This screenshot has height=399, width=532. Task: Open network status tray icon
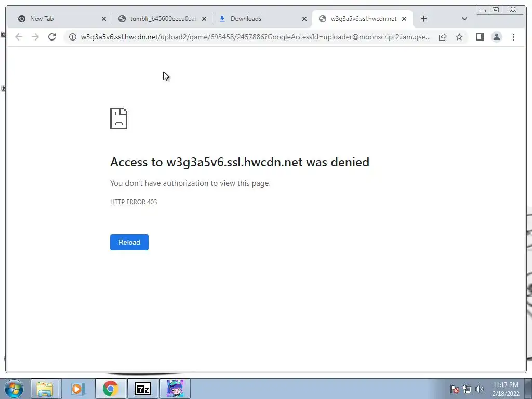tap(467, 389)
